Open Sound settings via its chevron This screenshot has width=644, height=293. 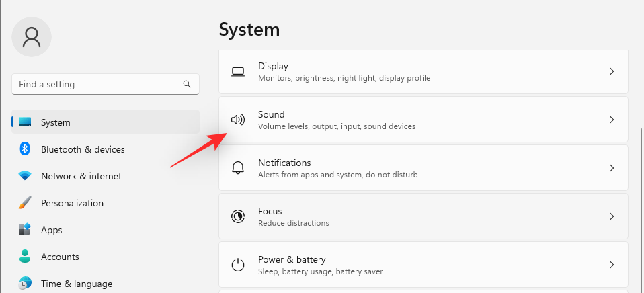pos(612,120)
